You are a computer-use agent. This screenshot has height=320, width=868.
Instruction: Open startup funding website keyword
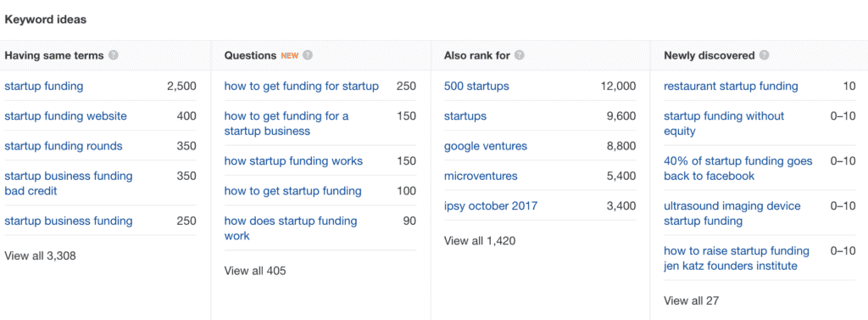coord(65,116)
